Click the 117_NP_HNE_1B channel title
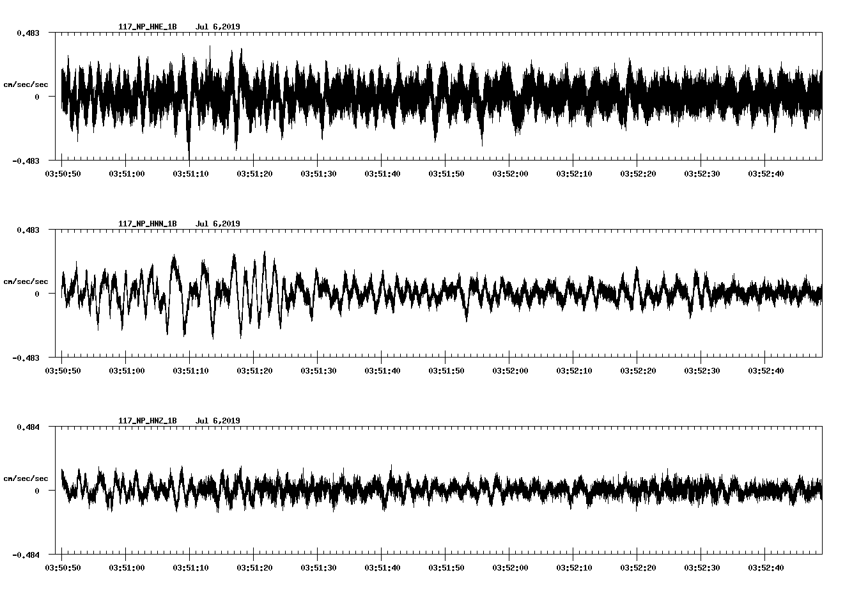This screenshot has width=868, height=591. point(148,27)
